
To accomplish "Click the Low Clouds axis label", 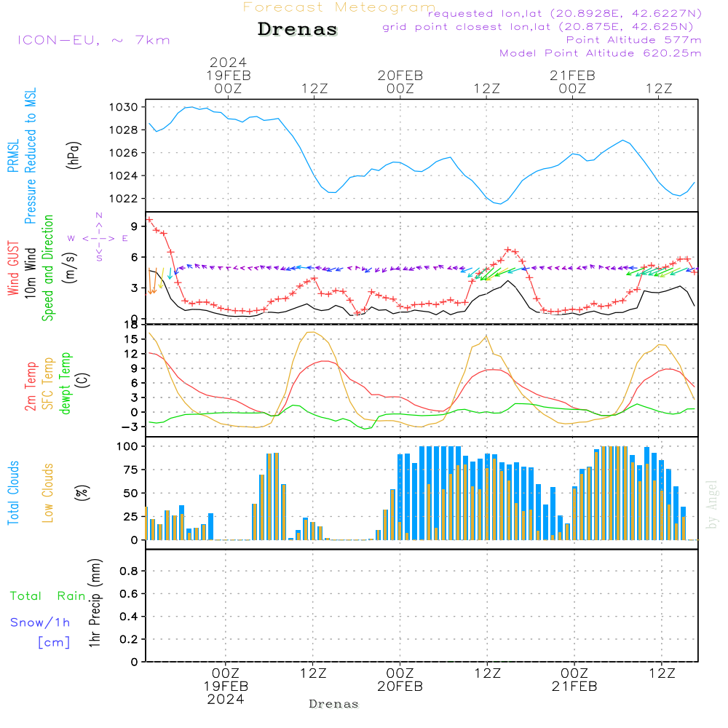I will pos(48,493).
